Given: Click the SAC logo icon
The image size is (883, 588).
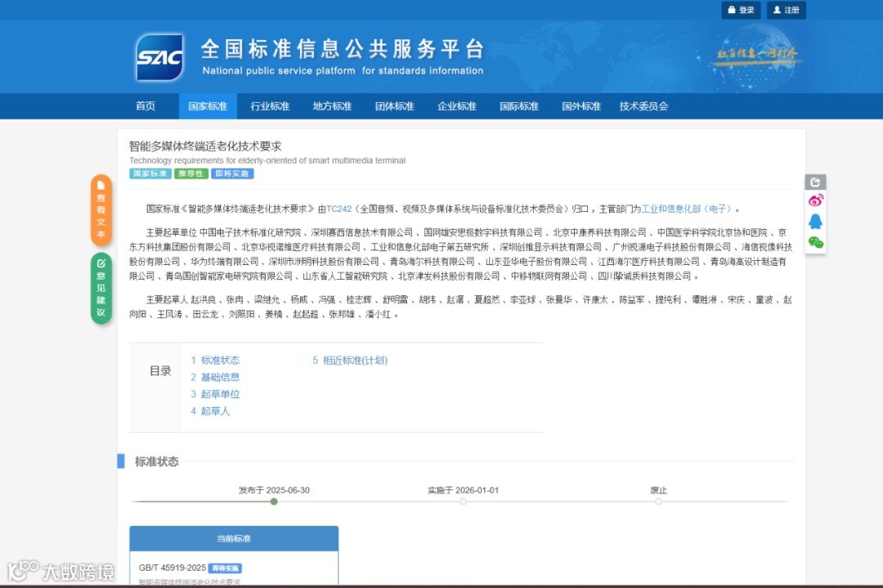Looking at the screenshot, I should (160, 57).
